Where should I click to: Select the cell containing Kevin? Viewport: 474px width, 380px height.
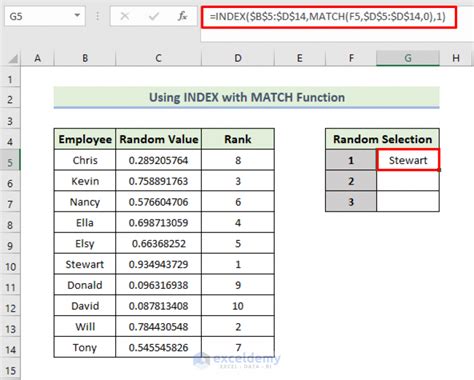pos(85,181)
